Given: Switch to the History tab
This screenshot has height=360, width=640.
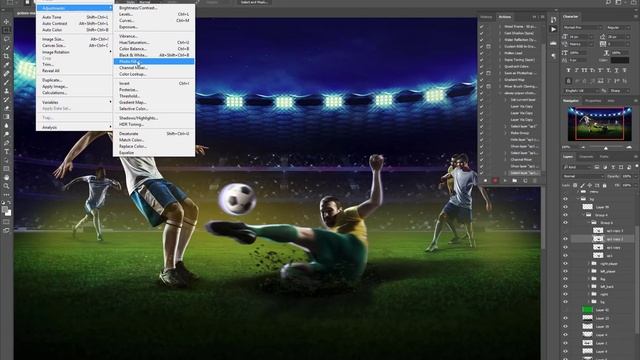Looking at the screenshot, I should (x=486, y=17).
